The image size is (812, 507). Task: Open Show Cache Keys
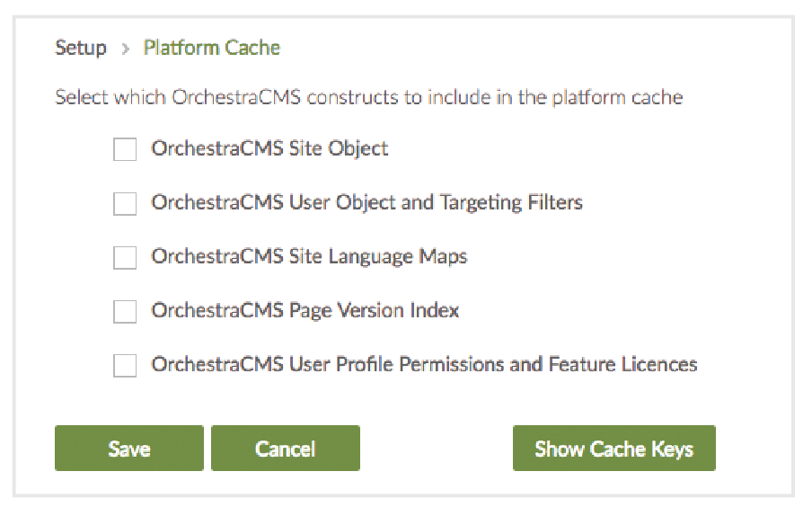pos(614,449)
